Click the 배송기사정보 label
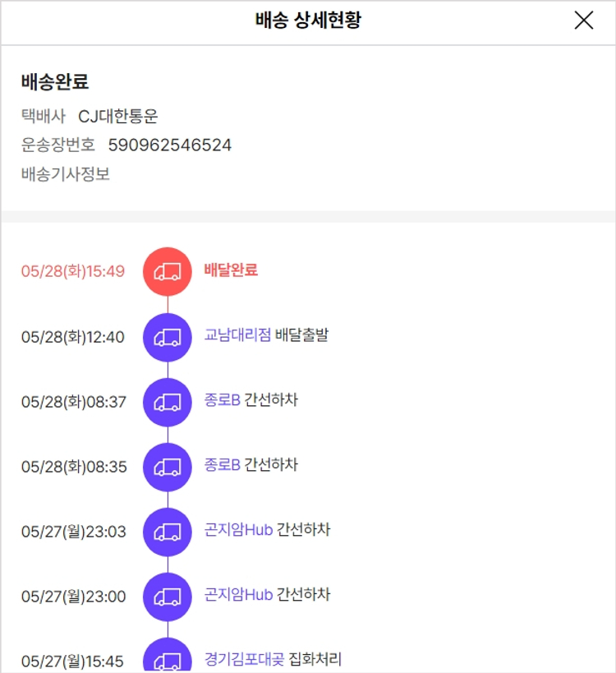Viewport: 616px width, 673px height. (x=66, y=174)
